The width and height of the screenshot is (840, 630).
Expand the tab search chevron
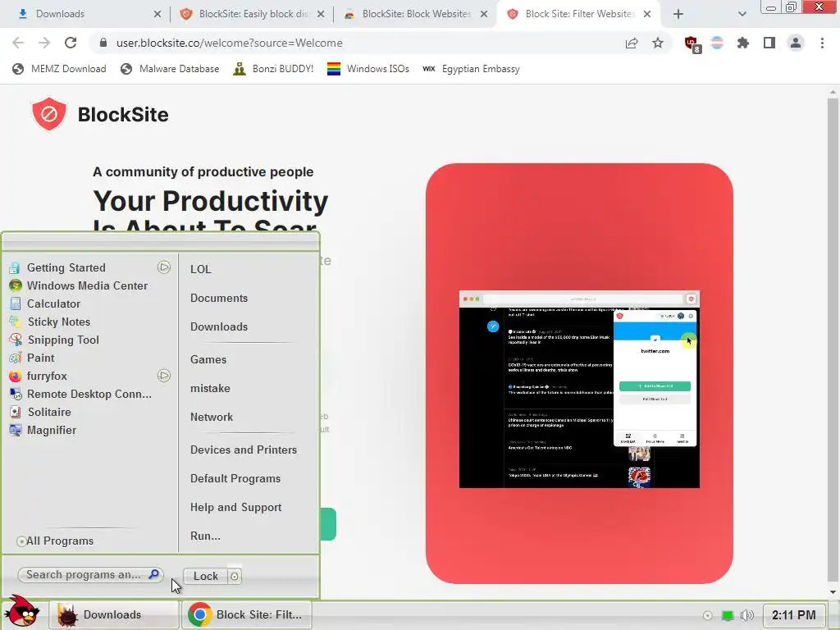(x=742, y=14)
